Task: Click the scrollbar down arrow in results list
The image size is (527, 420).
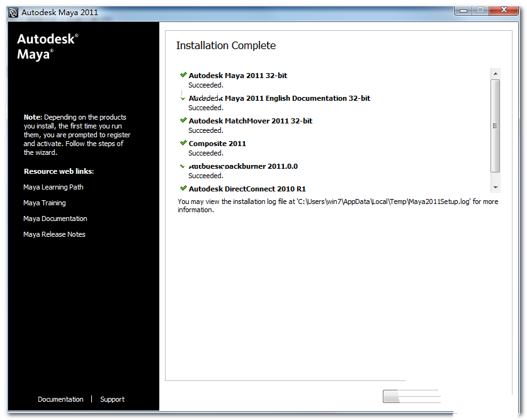Action: [x=496, y=188]
